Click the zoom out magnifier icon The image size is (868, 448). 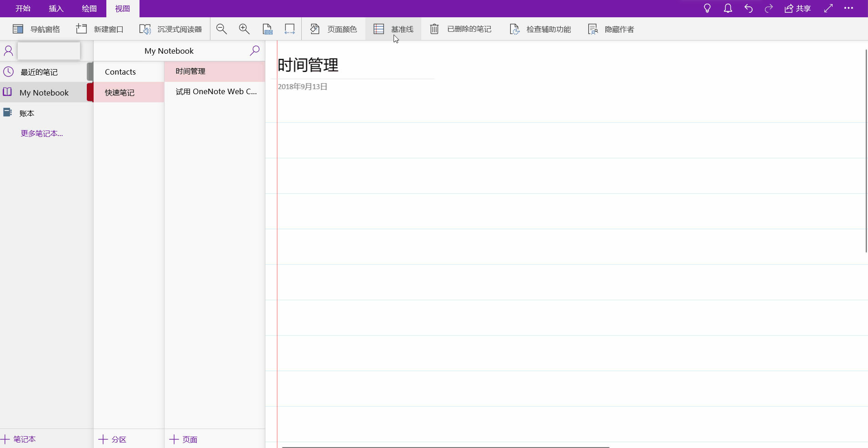[221, 29]
